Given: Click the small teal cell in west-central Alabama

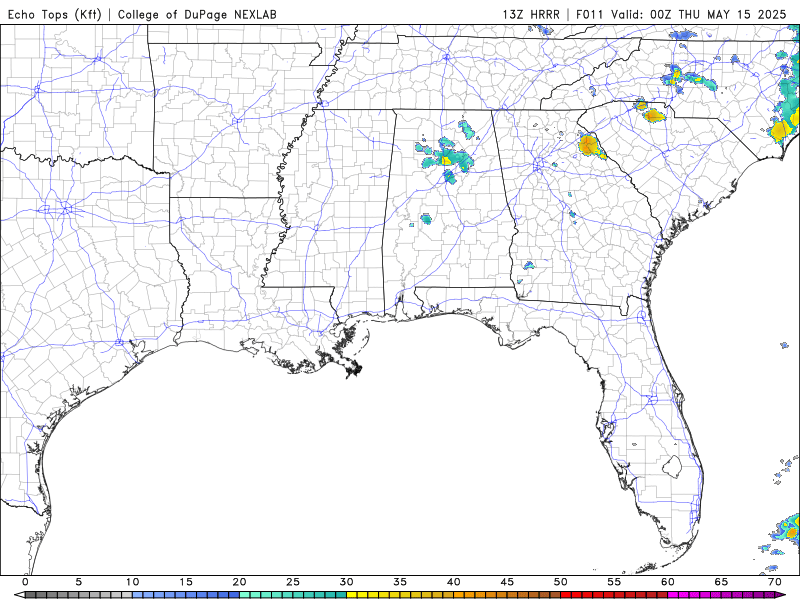Looking at the screenshot, I should click(x=426, y=219).
